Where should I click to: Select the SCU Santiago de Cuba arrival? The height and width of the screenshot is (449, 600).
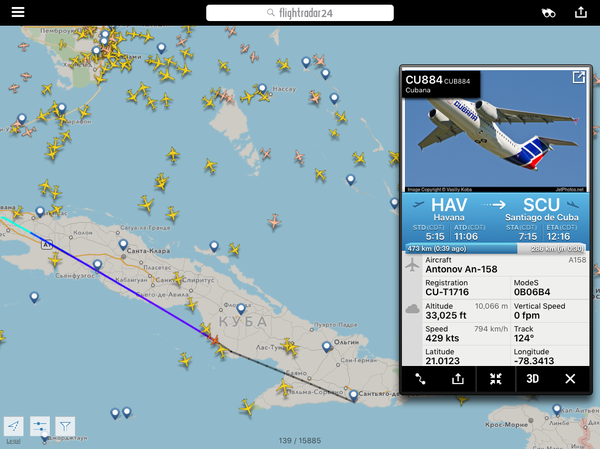coord(541,209)
